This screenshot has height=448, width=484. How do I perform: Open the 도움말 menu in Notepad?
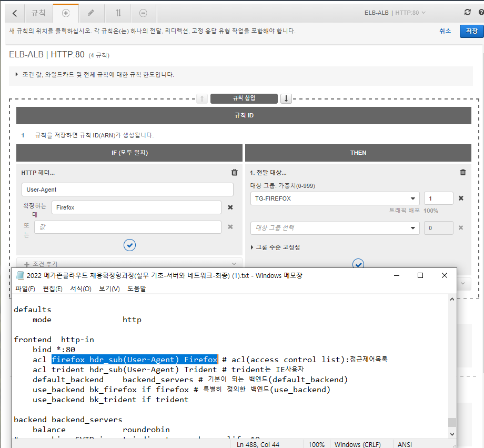pos(136,288)
